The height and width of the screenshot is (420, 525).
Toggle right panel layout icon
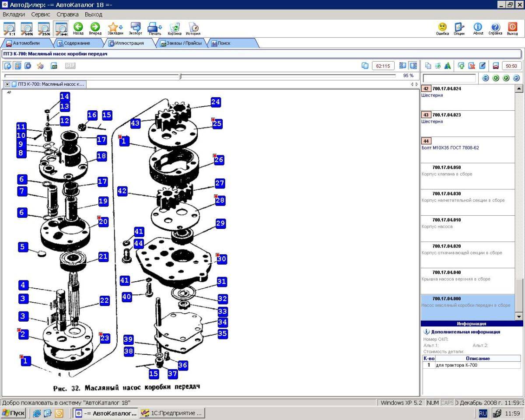(x=413, y=66)
